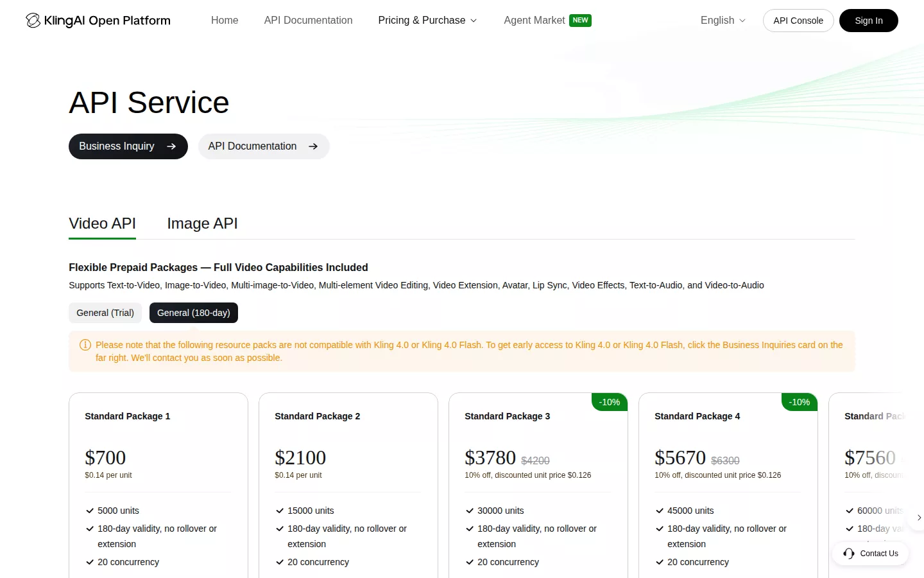Click the next arrow to see more packages
This screenshot has height=578, width=924.
pyautogui.click(x=919, y=518)
